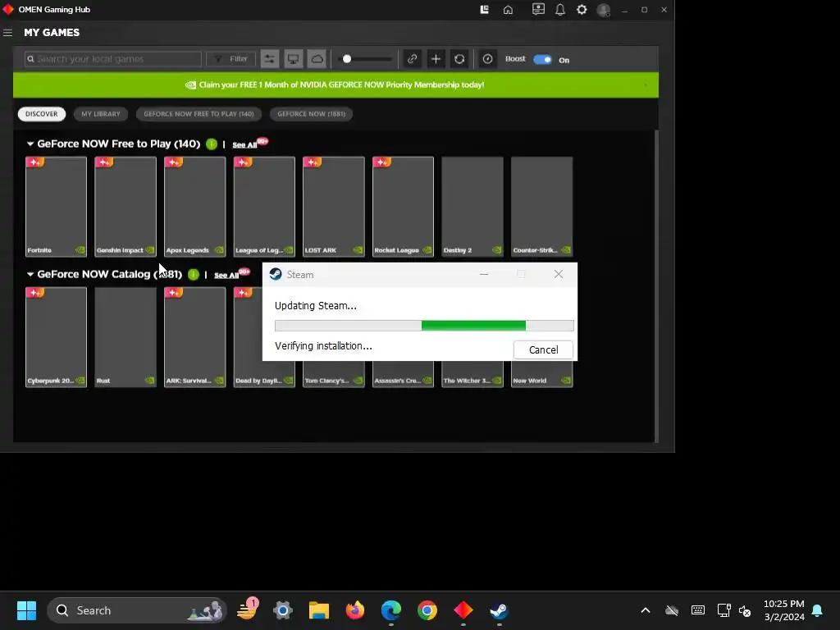Open the Cyberpunk game tile
This screenshot has width=840, height=630.
pos(56,337)
